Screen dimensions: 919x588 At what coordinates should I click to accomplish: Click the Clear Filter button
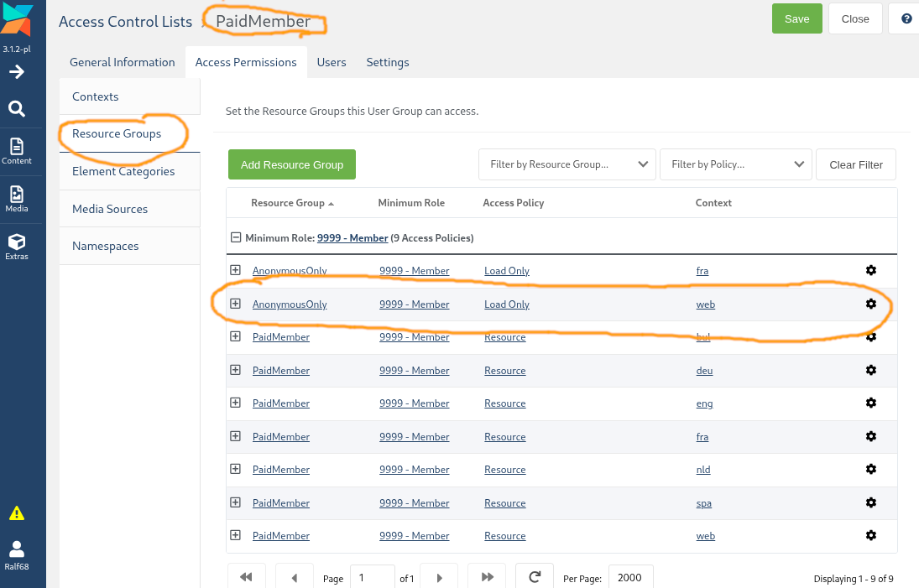(856, 164)
